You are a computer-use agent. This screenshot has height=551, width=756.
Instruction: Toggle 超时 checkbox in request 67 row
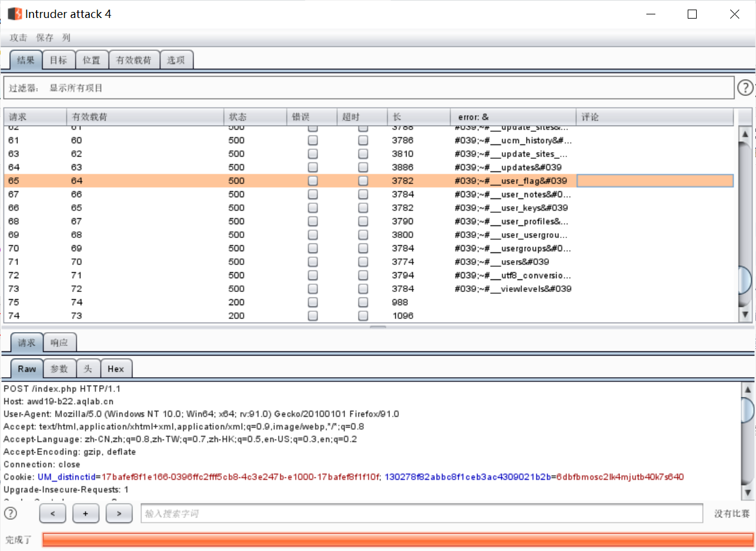(x=363, y=194)
